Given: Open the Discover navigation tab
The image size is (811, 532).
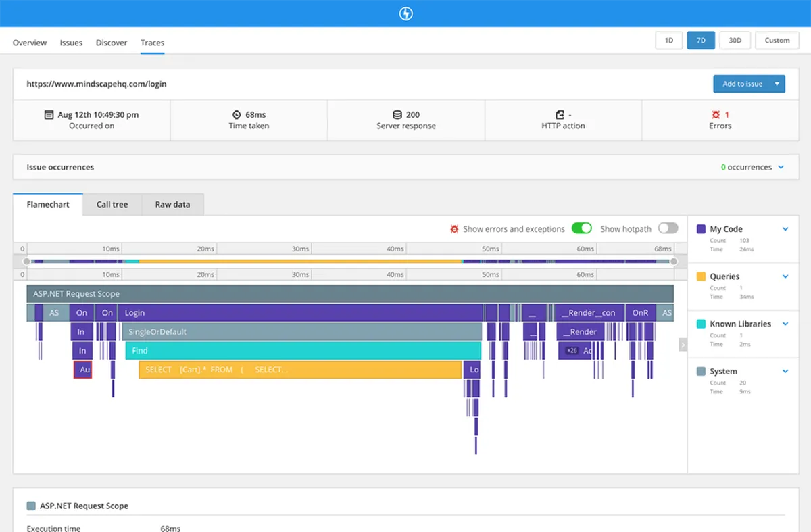Looking at the screenshot, I should 112,43.
